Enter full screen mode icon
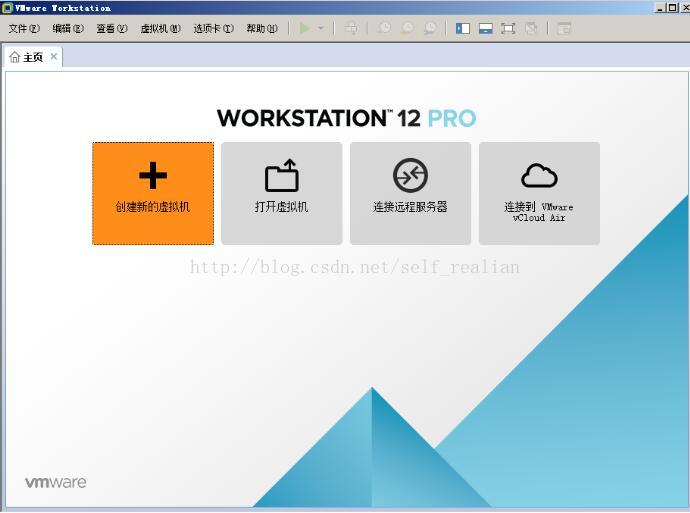Screen dimensions: 690x513 (x=508, y=28)
